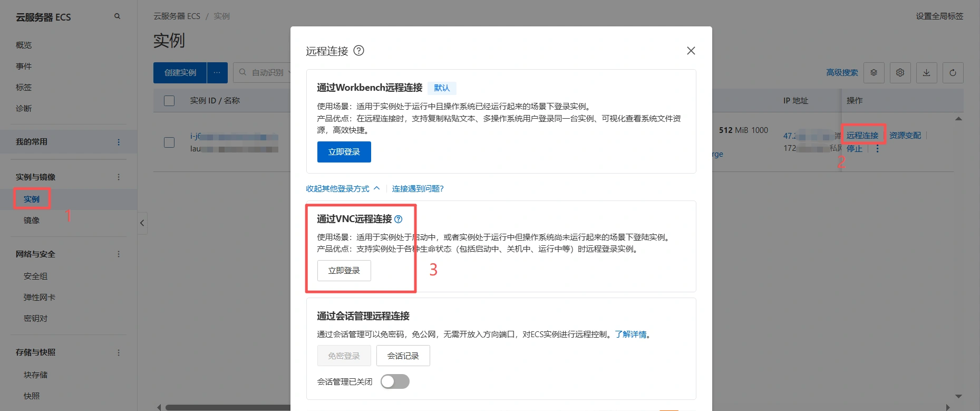Open 事件 in sidebar
The image size is (980, 411).
24,66
